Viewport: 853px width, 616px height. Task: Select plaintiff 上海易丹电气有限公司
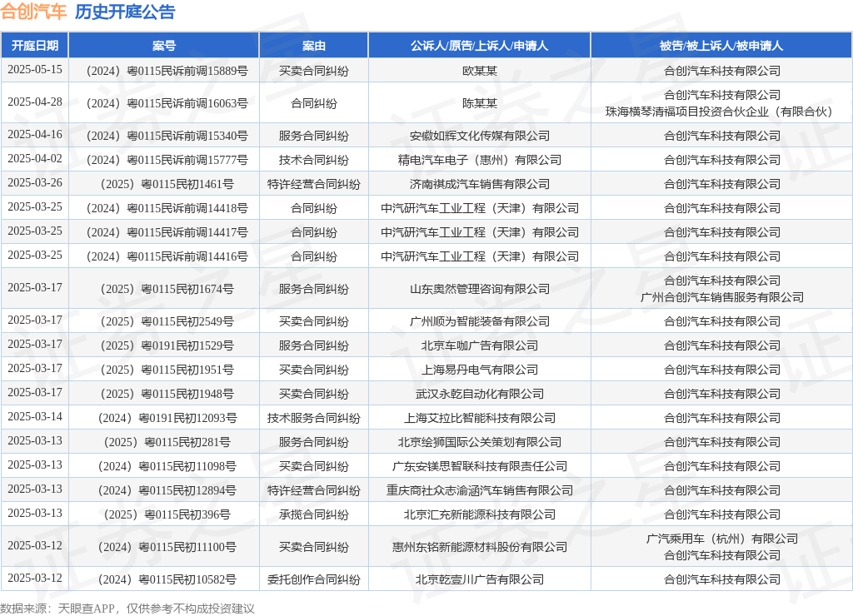479,370
